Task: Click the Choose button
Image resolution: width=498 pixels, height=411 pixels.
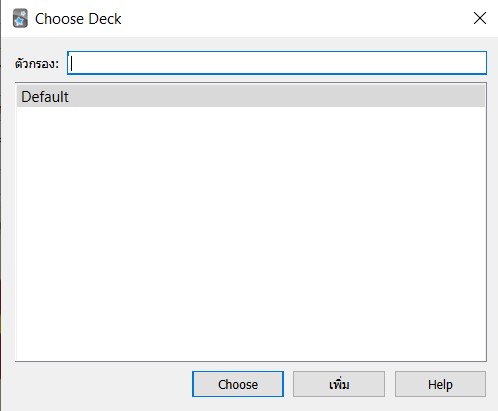Action: click(x=238, y=384)
